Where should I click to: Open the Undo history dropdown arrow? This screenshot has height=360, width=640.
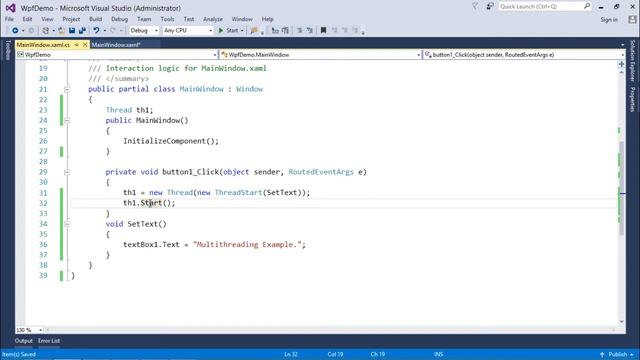[104, 31]
